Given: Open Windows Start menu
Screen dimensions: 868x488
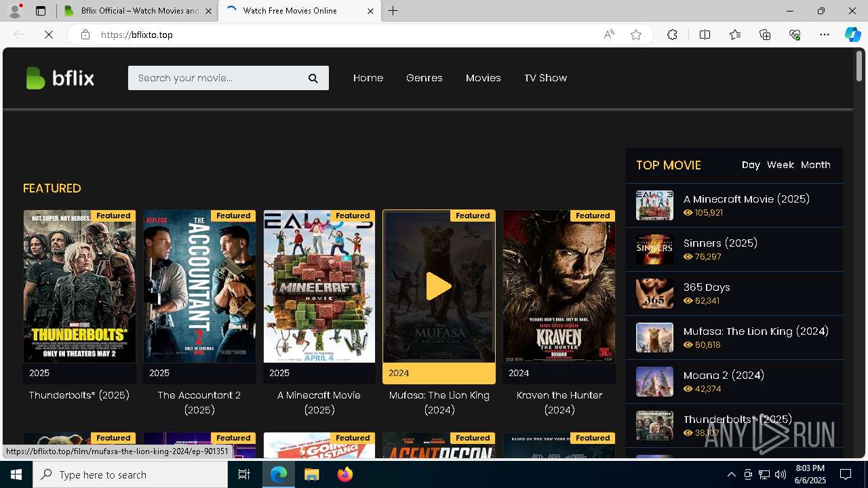Looking at the screenshot, I should coord(16,474).
